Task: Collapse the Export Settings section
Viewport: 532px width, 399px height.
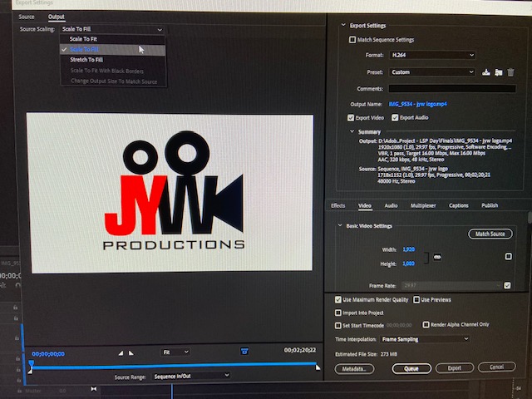Action: point(343,25)
